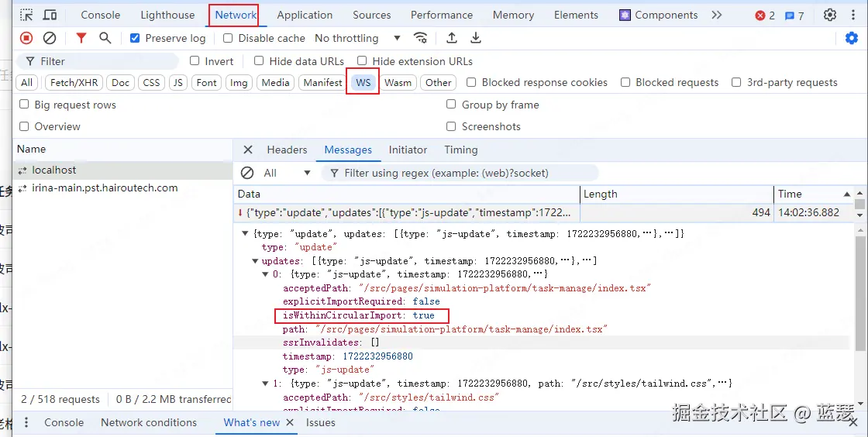Export HAR file download icon
This screenshot has height=437, width=868.
click(x=476, y=38)
